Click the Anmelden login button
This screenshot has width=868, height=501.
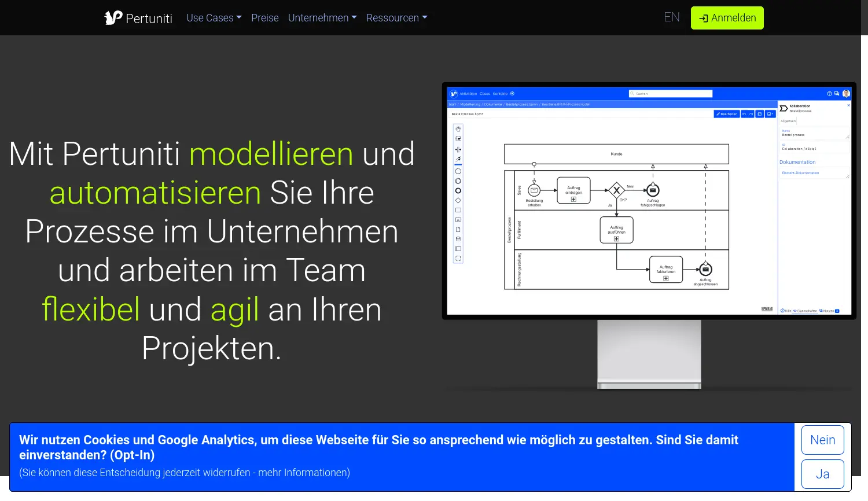pos(727,18)
